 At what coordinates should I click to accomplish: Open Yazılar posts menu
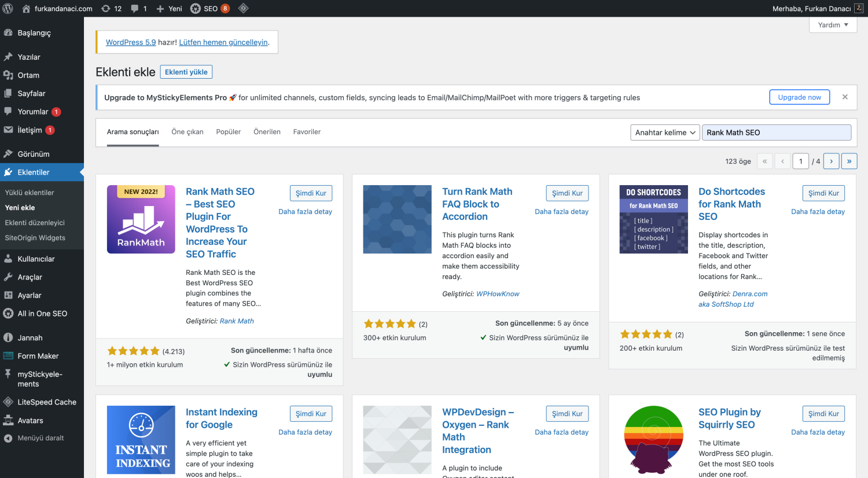pyautogui.click(x=42, y=57)
